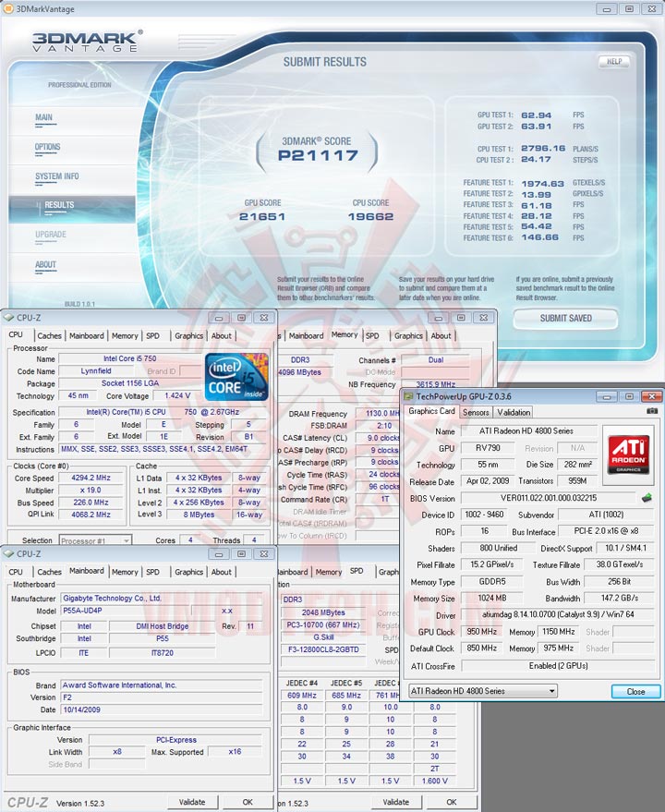Click the GPU SCORE value 21651
The height and width of the screenshot is (812, 665).
coord(262,216)
